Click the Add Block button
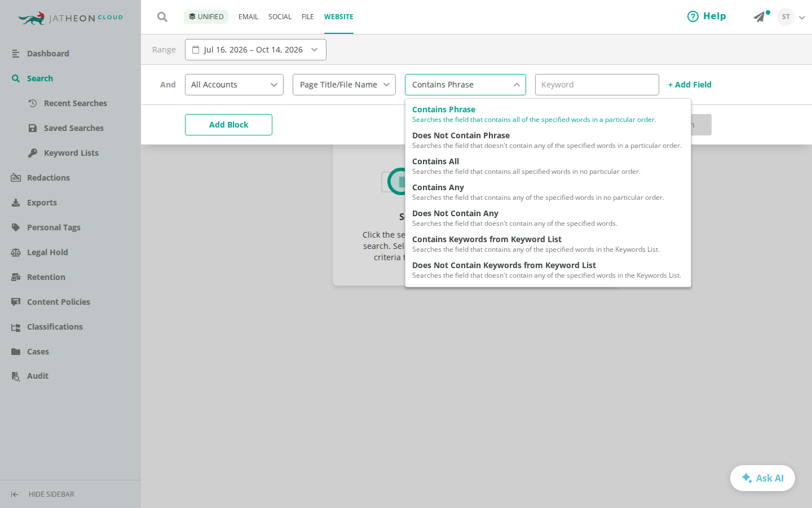This screenshot has height=508, width=812. click(x=228, y=125)
